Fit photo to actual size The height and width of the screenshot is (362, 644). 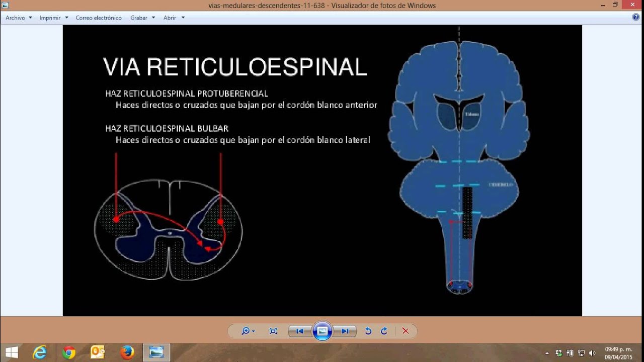click(x=273, y=331)
